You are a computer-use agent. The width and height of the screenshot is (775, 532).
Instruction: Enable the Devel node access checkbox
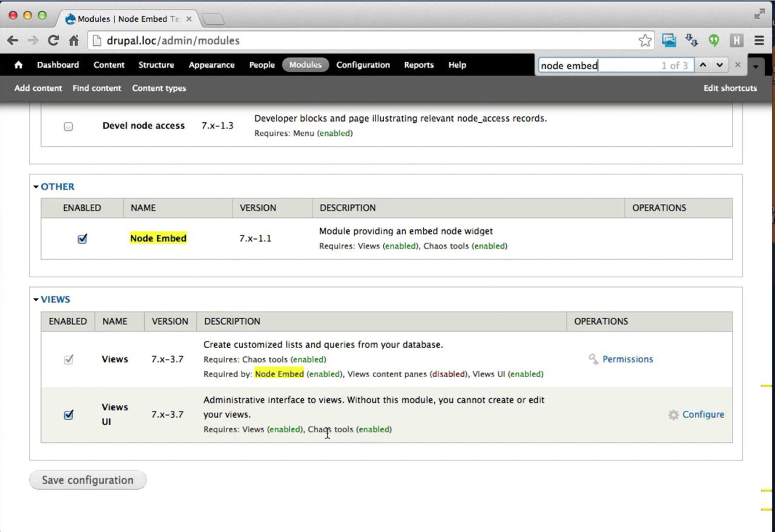pyautogui.click(x=68, y=127)
